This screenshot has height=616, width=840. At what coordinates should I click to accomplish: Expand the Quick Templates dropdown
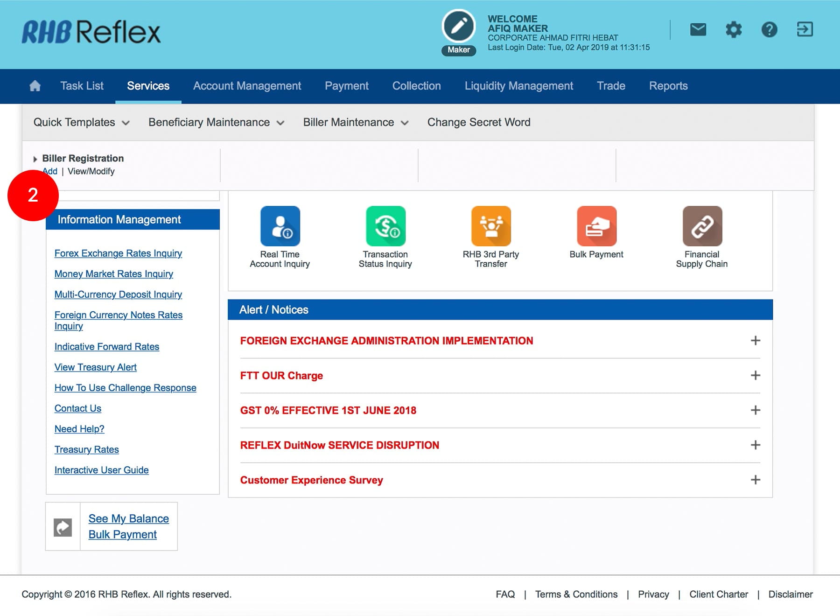point(81,122)
